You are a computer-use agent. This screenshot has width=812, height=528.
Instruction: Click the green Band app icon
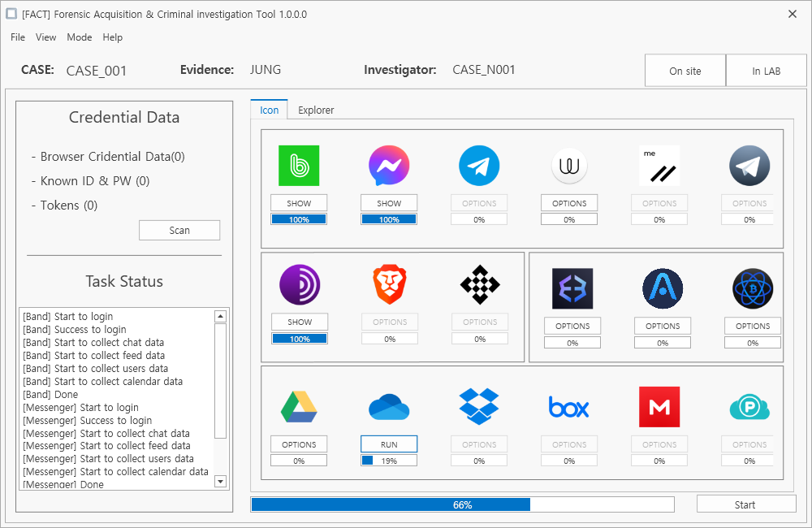coord(299,166)
